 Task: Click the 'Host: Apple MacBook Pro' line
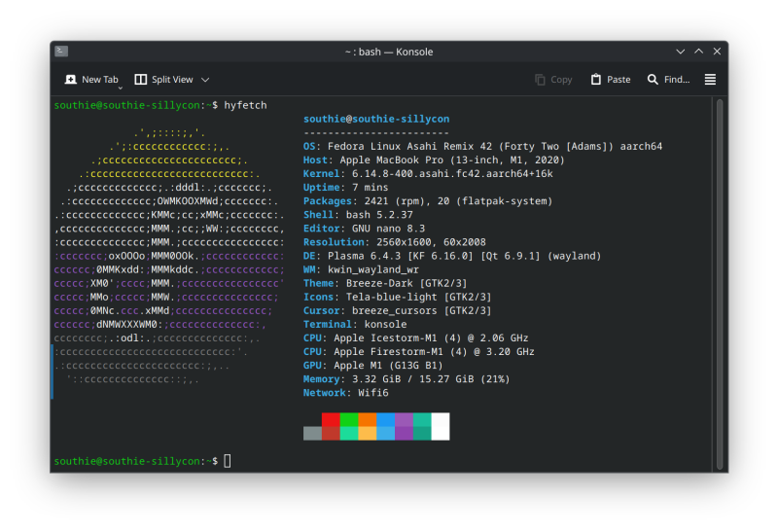tap(434, 160)
